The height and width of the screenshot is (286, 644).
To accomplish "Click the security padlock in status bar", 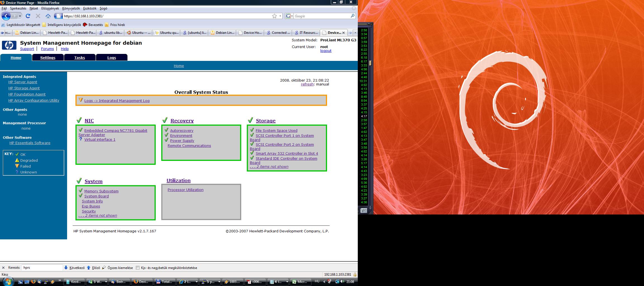I will tap(355, 275).
